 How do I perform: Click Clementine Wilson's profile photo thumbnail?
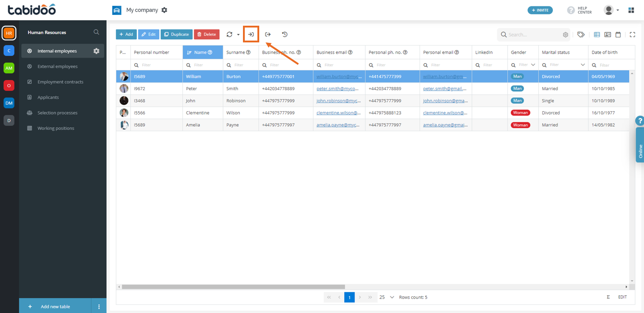pyautogui.click(x=124, y=112)
